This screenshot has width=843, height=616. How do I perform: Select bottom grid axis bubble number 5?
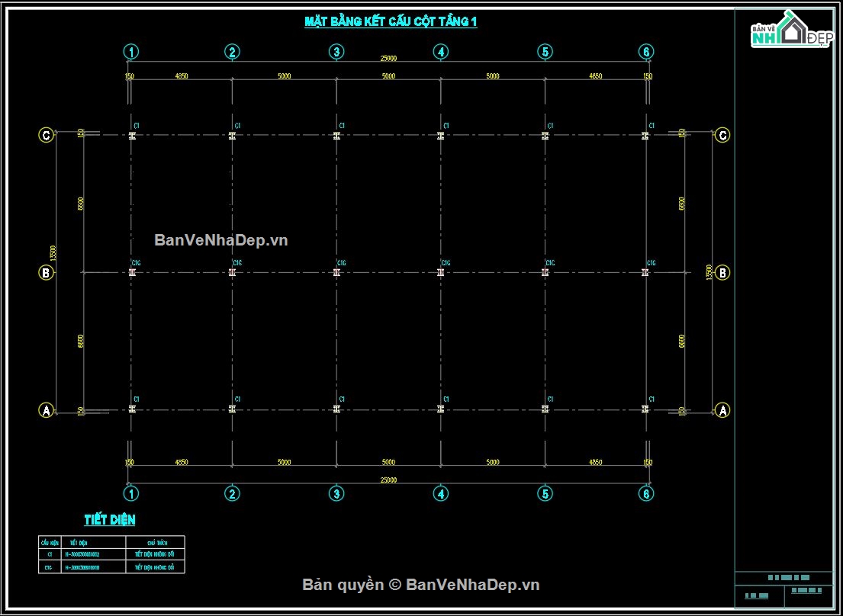(545, 493)
